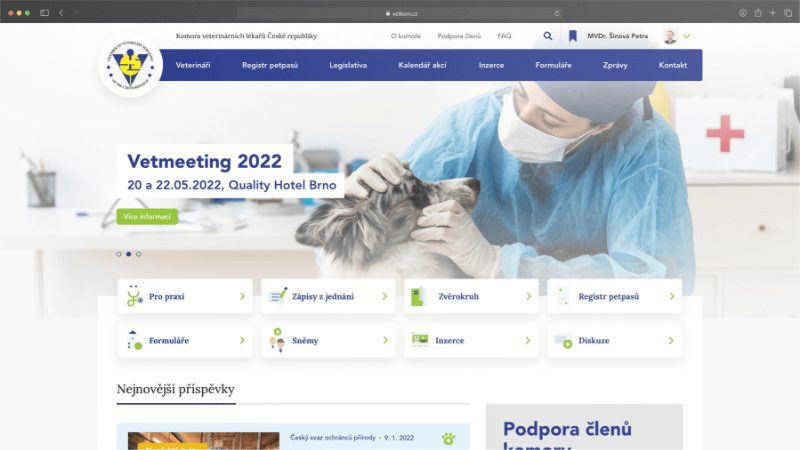Screen dimensions: 800x450
Task: Click the search magnifier icon
Action: (x=548, y=36)
